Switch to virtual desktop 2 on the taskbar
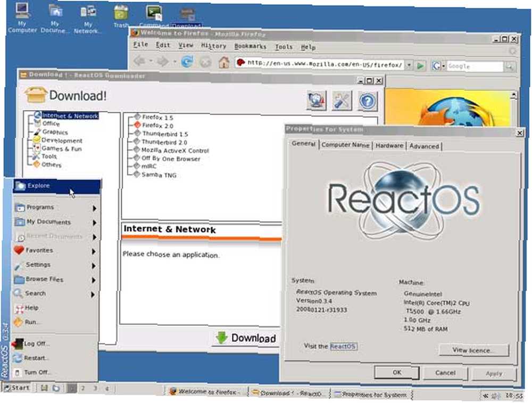The image size is (532, 403). tap(83, 388)
